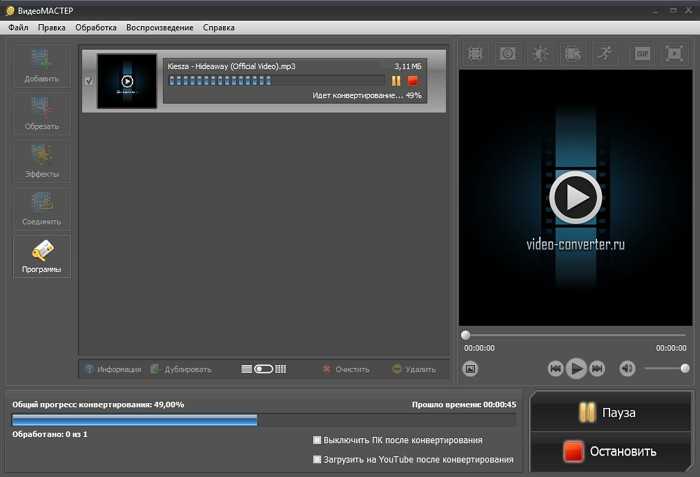Click the big Пауза button

610,412
